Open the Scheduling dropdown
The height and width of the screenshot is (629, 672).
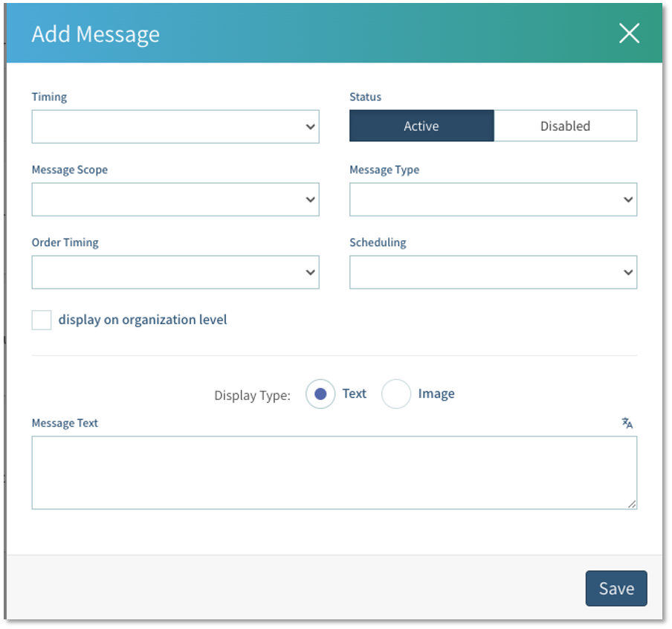[493, 272]
